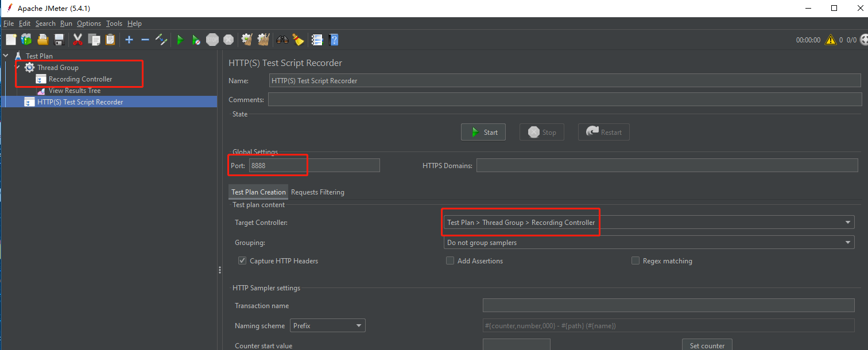Open the Naming scheme Prefix dropdown
The height and width of the screenshot is (350, 868).
coord(328,325)
